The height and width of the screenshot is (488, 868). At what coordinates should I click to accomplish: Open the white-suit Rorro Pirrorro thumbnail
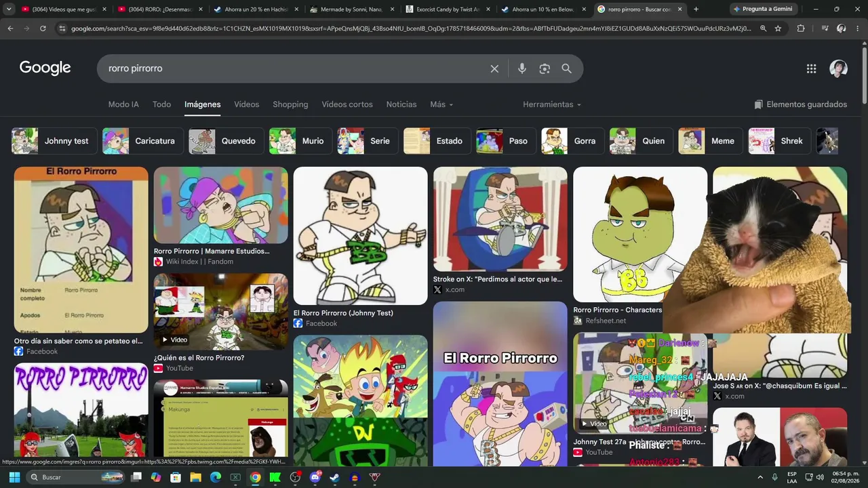[x=360, y=236]
